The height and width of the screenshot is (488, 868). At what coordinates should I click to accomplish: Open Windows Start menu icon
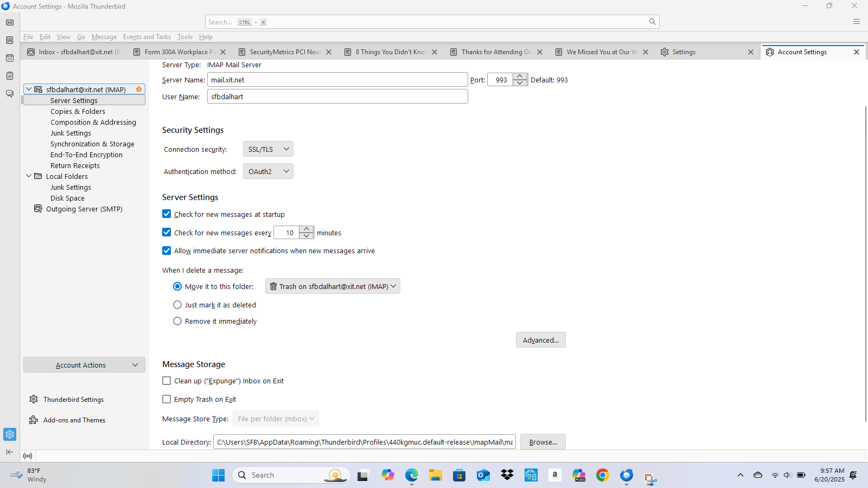tap(219, 476)
